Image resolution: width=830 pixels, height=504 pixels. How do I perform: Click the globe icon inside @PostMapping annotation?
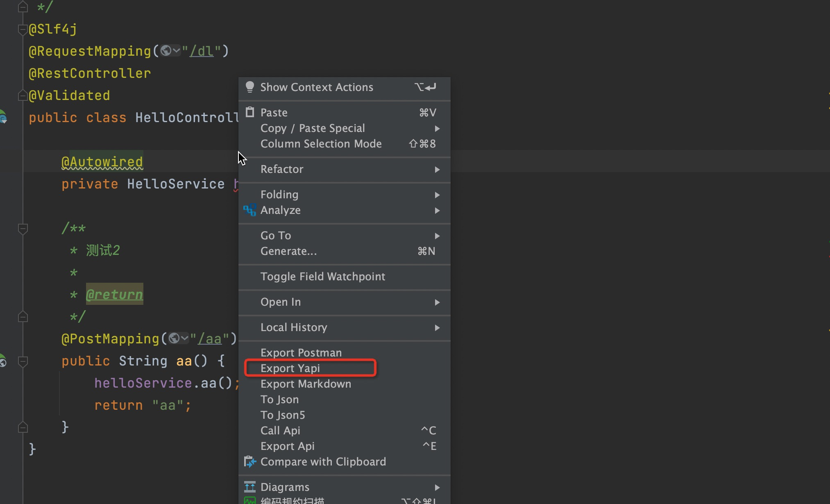point(175,338)
